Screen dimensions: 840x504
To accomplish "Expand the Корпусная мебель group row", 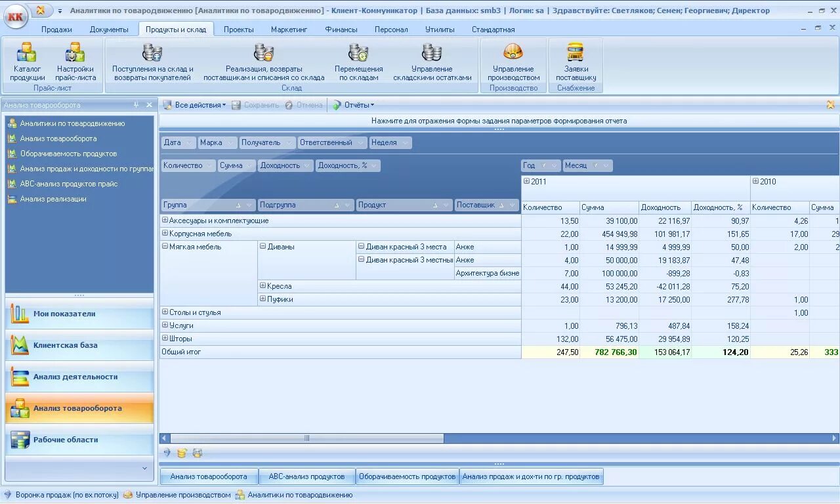I will (165, 234).
